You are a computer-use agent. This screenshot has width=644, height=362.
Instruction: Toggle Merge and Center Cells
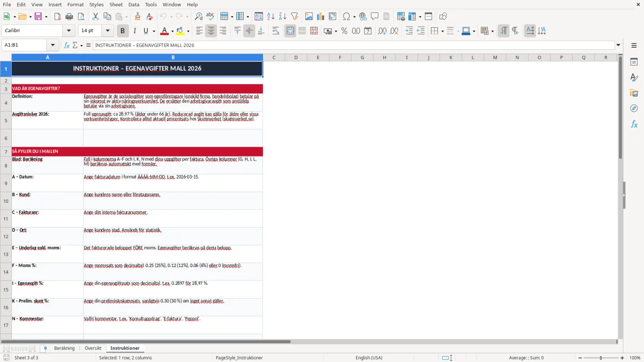(x=290, y=31)
